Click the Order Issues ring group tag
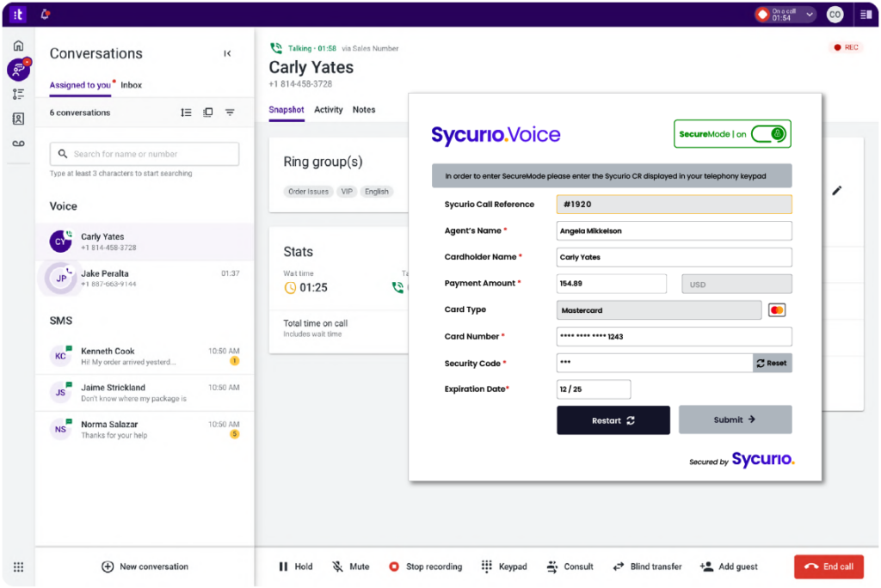The image size is (881, 588). click(x=309, y=192)
